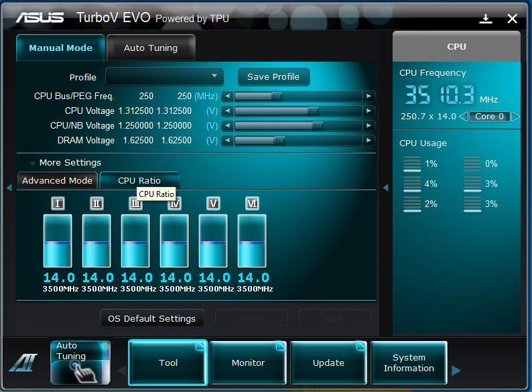Show next core after Core 0

pyautogui.click(x=515, y=117)
